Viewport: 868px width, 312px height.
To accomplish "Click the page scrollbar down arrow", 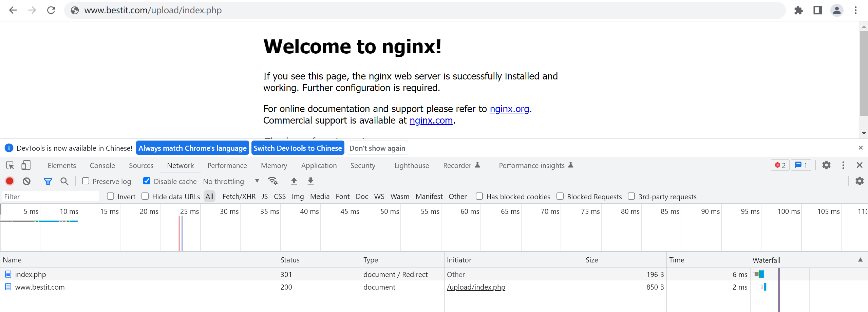I will (864, 133).
